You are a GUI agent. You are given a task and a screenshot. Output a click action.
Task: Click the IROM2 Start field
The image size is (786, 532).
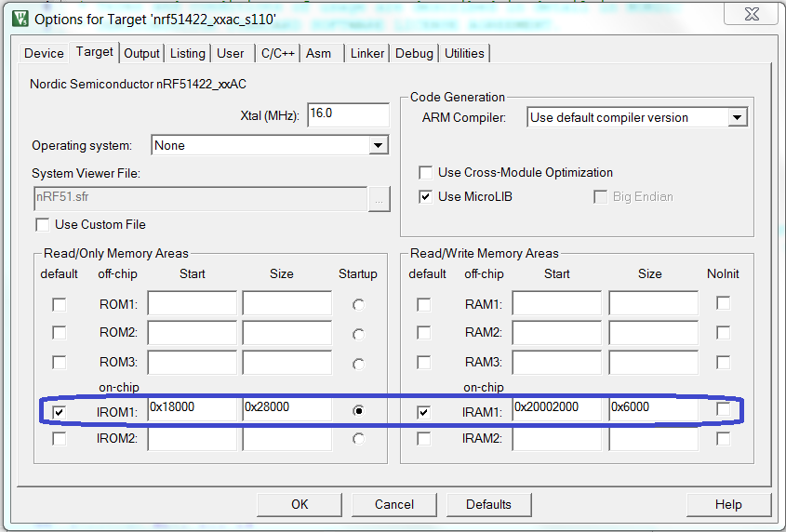coord(192,439)
